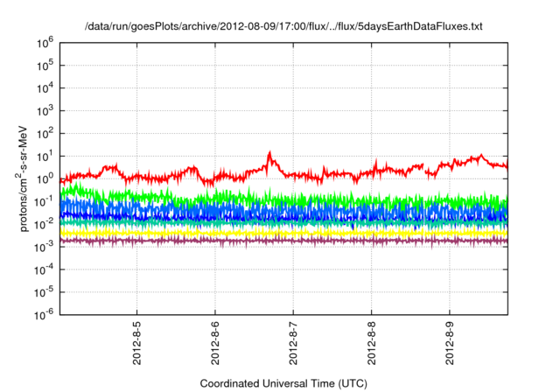Image resolution: width=560 pixels, height=392 pixels.
Task: Click the 10^-4 y-axis tick label
Action: tap(45, 269)
